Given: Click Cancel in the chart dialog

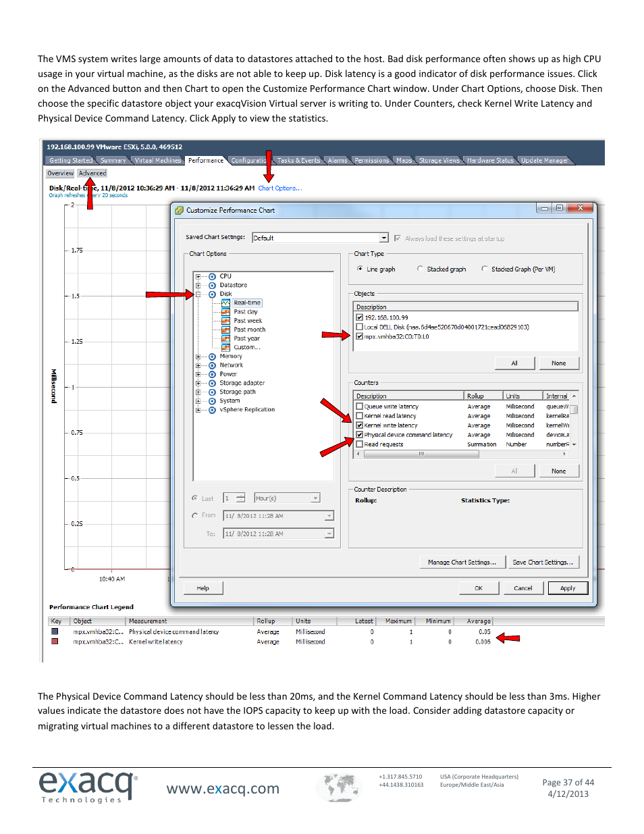Looking at the screenshot, I should [523, 588].
